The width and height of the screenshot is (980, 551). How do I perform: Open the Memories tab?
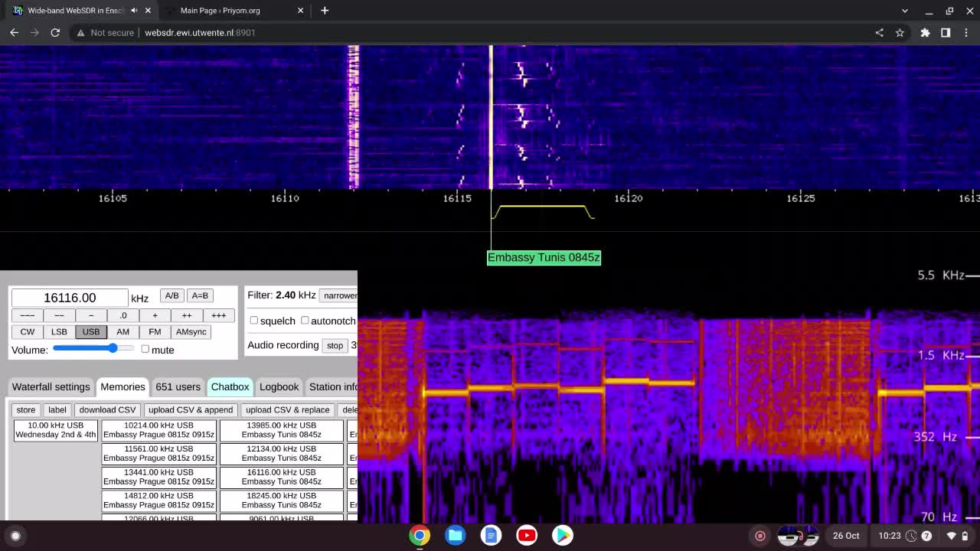(x=122, y=386)
